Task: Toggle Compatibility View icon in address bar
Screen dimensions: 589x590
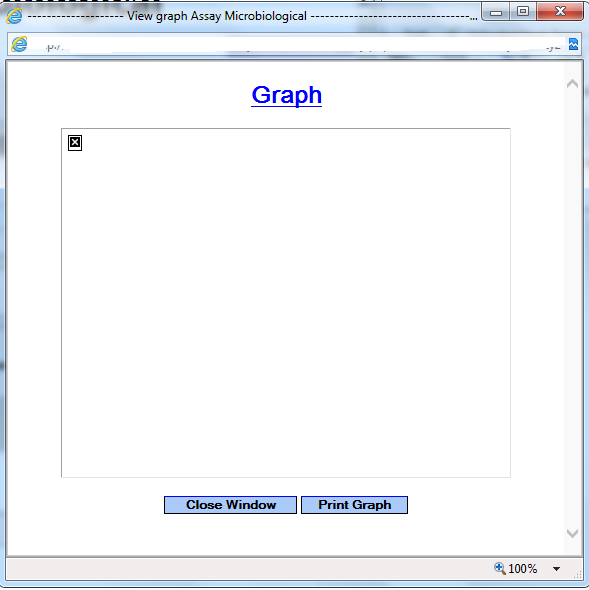Action: click(573, 44)
